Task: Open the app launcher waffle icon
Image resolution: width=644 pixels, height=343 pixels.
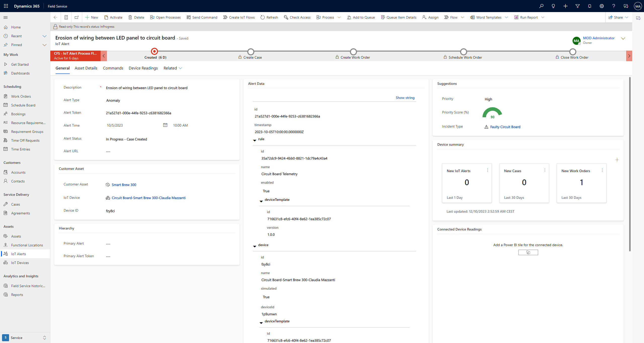Action: (6, 6)
